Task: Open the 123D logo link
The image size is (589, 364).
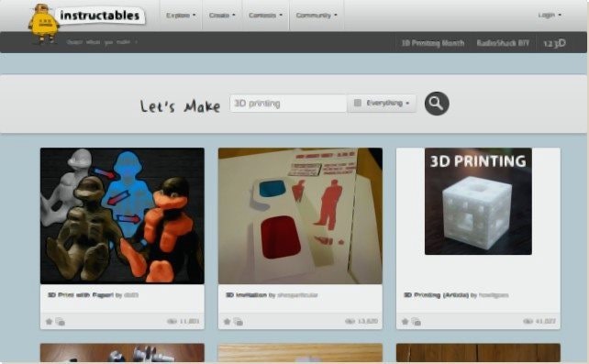Action: click(x=554, y=43)
